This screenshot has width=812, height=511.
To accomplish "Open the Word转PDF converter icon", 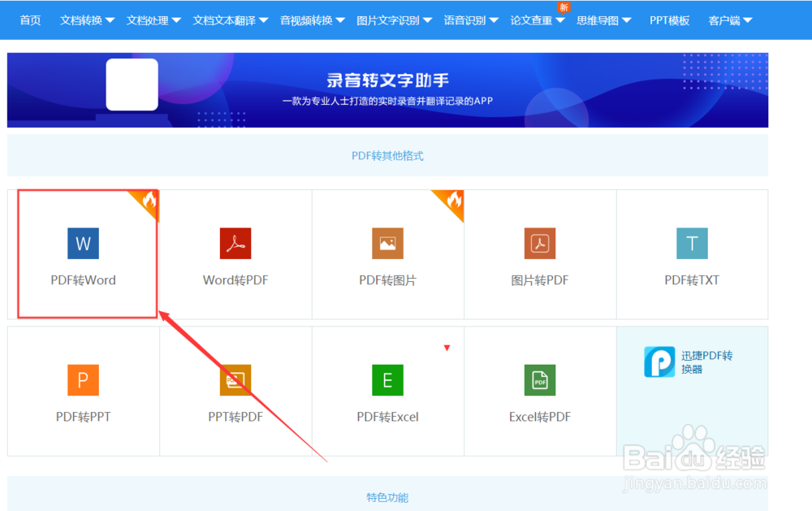I will (235, 244).
